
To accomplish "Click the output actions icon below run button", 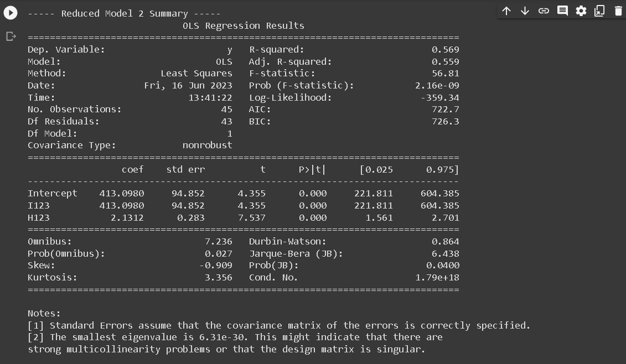I will tap(11, 37).
